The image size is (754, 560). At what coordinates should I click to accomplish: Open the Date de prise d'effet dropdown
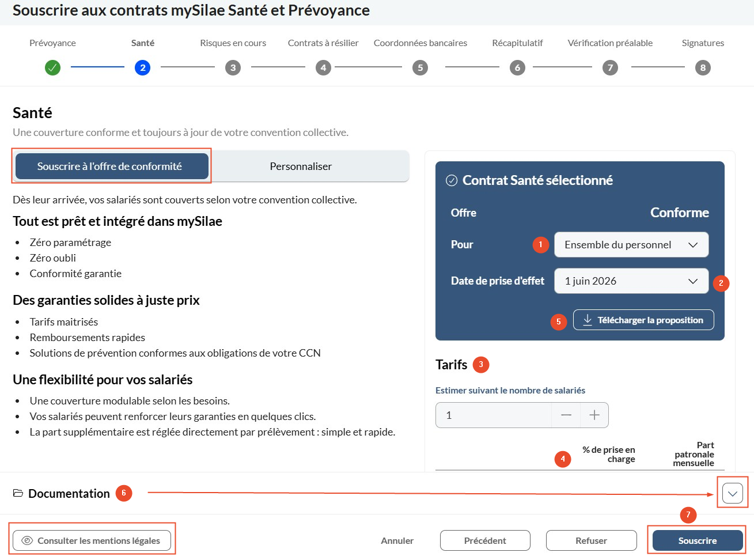[631, 281]
